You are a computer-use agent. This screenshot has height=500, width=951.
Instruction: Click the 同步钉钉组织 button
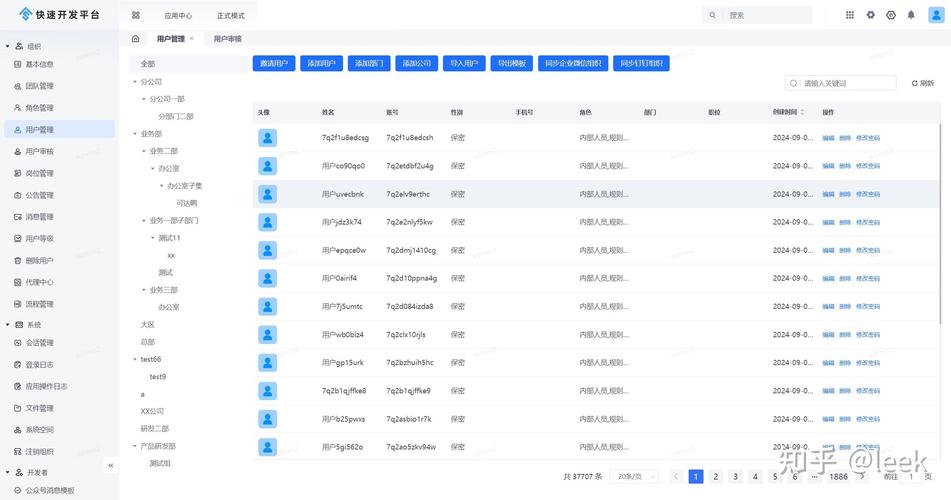(641, 63)
